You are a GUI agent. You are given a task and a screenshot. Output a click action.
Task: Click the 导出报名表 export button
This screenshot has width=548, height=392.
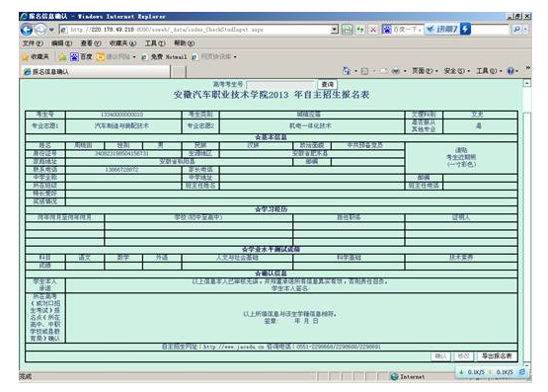coord(497,356)
